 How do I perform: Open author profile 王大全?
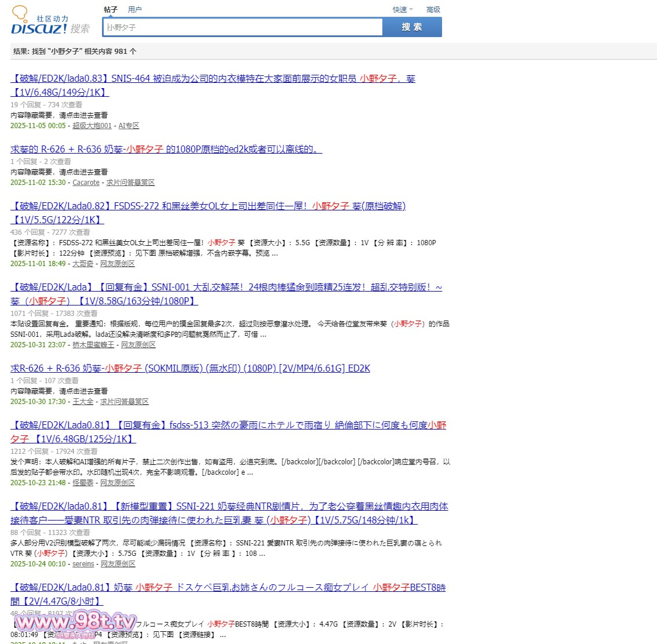[83, 402]
